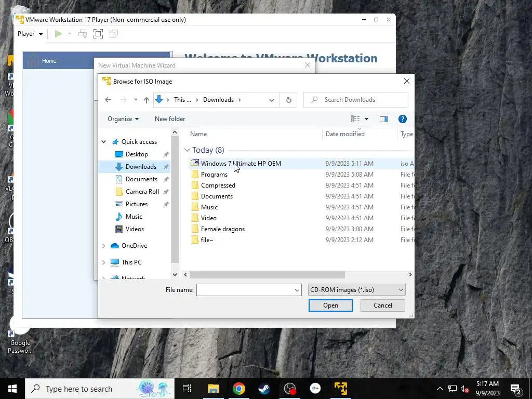The height and width of the screenshot is (399, 532).
Task: Open the Organize menu
Action: tap(123, 119)
